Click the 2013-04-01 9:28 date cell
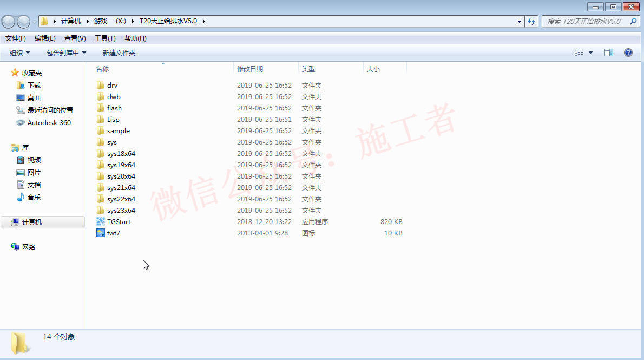644x360 pixels. pos(262,233)
